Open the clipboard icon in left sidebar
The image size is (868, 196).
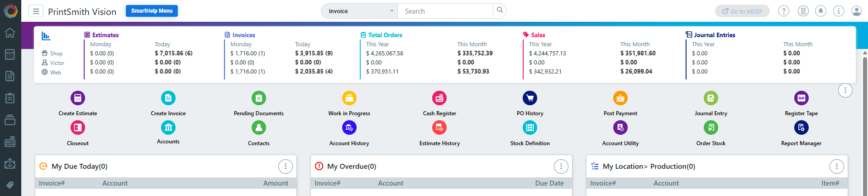pos(10,98)
